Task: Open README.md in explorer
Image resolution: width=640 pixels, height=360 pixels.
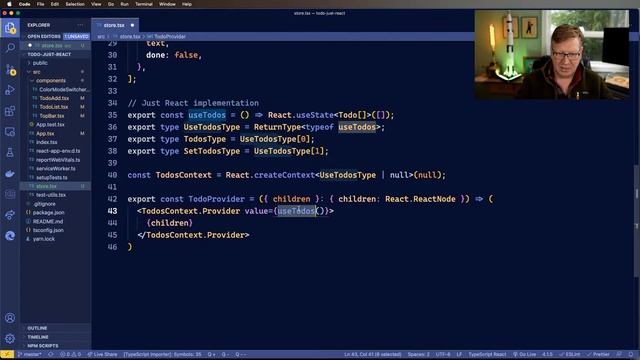Action: tap(48, 221)
